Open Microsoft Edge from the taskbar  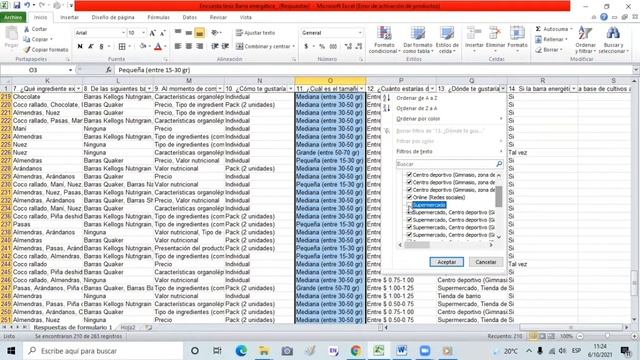click(x=241, y=351)
